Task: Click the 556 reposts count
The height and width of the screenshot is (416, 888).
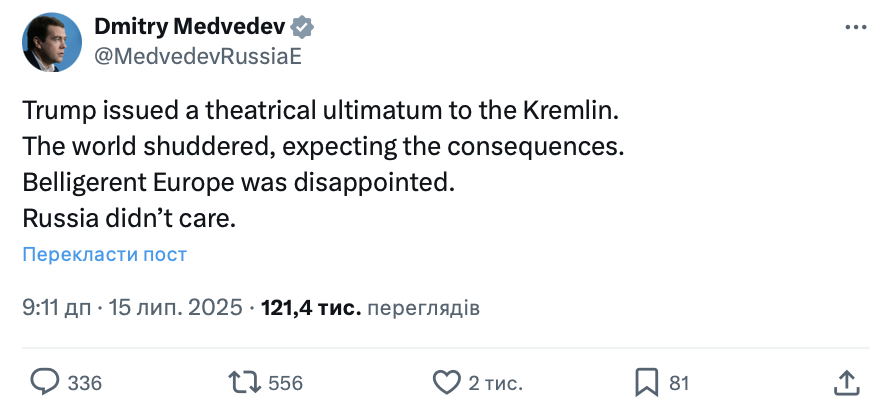Action: pyautogui.click(x=285, y=382)
